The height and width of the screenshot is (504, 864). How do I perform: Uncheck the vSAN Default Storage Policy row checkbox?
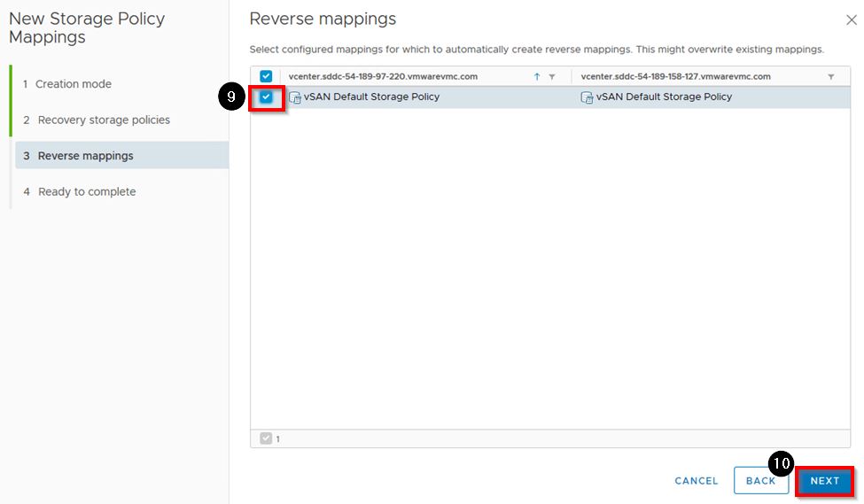point(266,97)
